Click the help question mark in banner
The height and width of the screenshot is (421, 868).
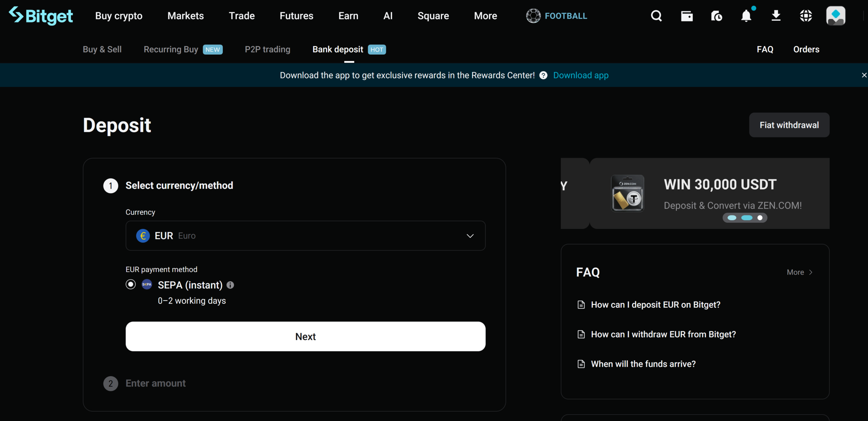click(544, 75)
